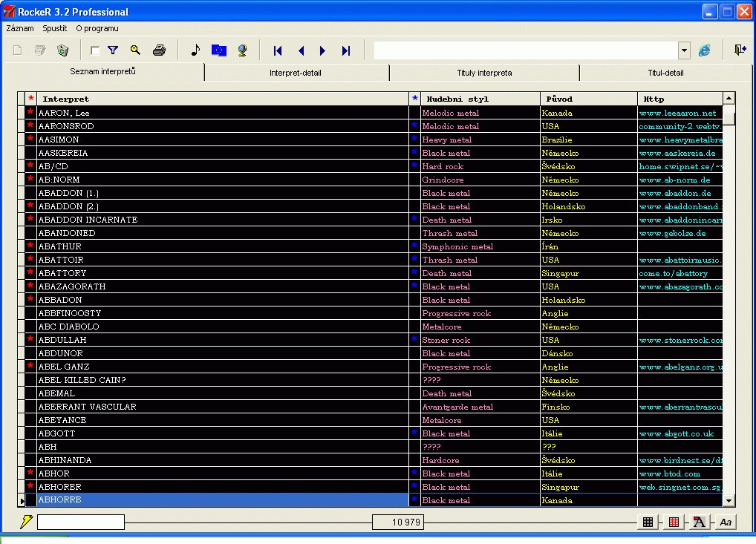Click inside the toolbar address combo box

click(526, 50)
